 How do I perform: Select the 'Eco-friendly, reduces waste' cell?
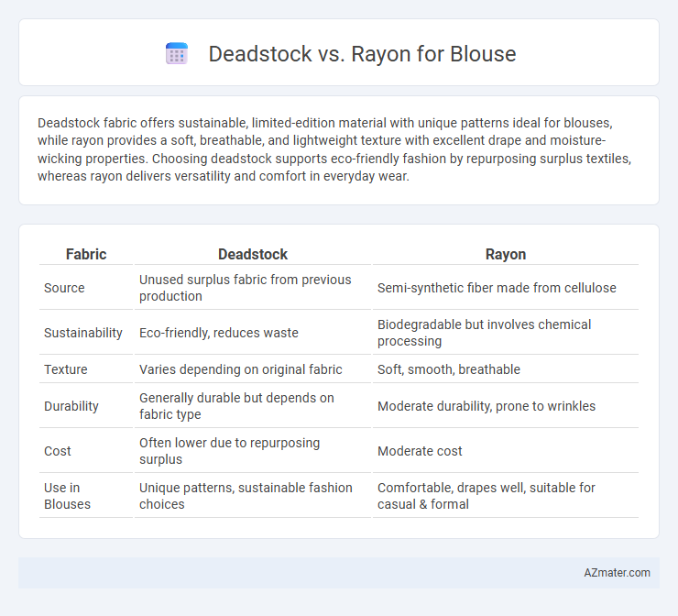[253, 333]
